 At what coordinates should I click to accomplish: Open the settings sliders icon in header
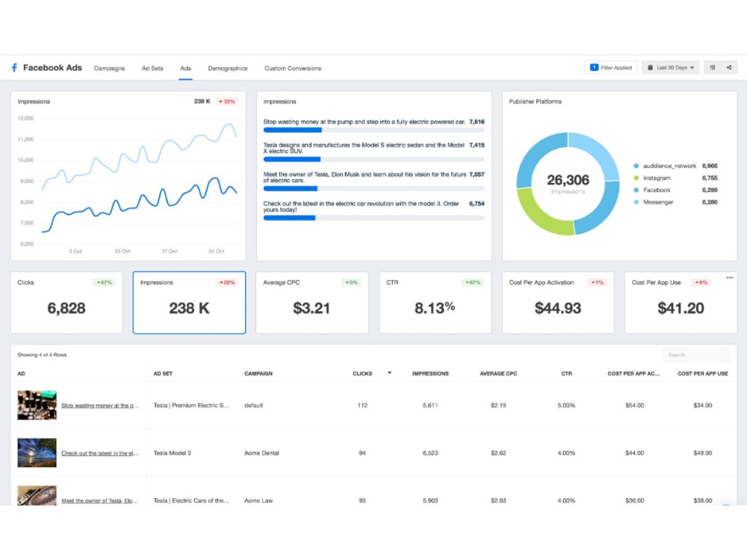coord(713,68)
